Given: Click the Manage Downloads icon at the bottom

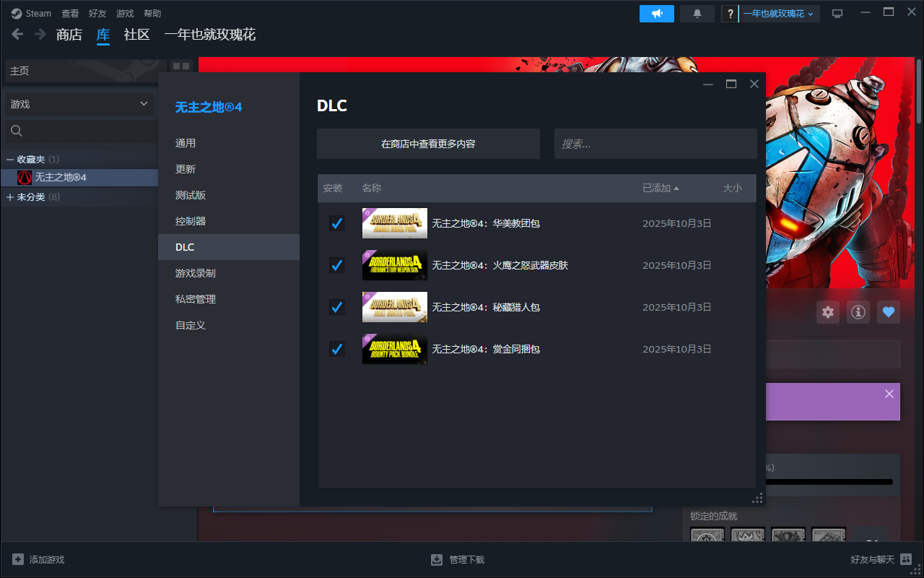Looking at the screenshot, I should (437, 560).
